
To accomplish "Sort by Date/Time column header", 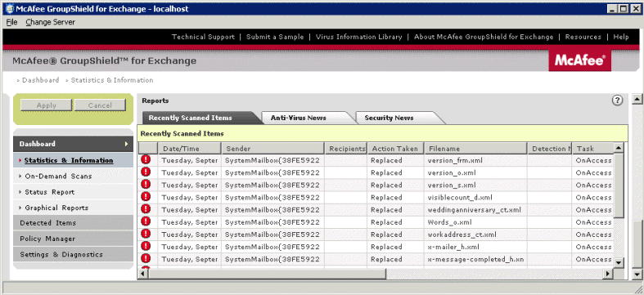I will 189,149.
